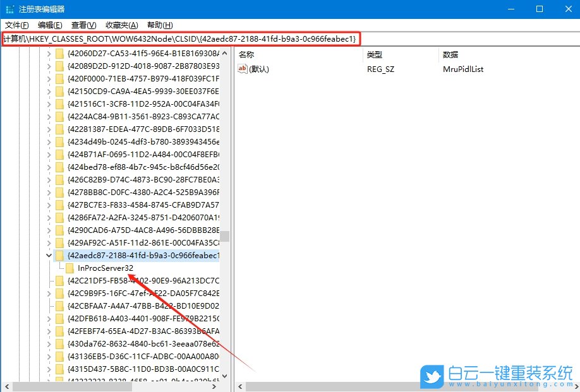Expand the {429AF92C-A51F-11d2 key node

49,243
